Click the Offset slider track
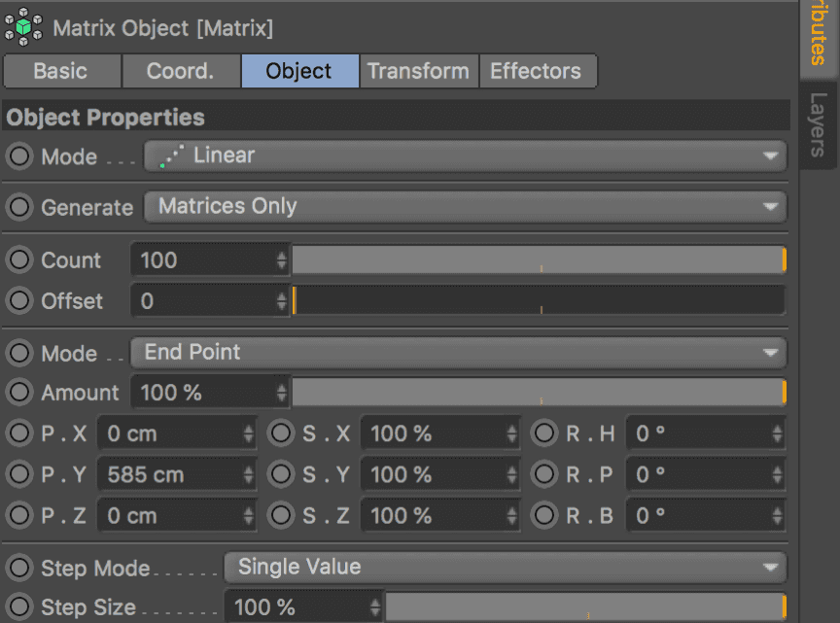 pyautogui.click(x=538, y=301)
